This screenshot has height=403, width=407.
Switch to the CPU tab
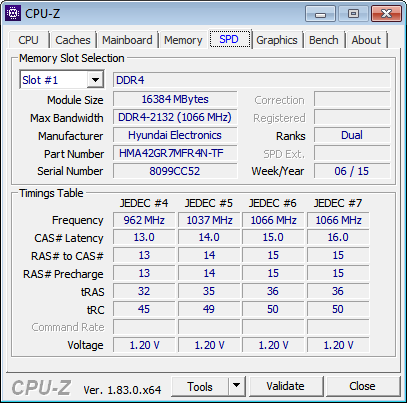pos(29,40)
